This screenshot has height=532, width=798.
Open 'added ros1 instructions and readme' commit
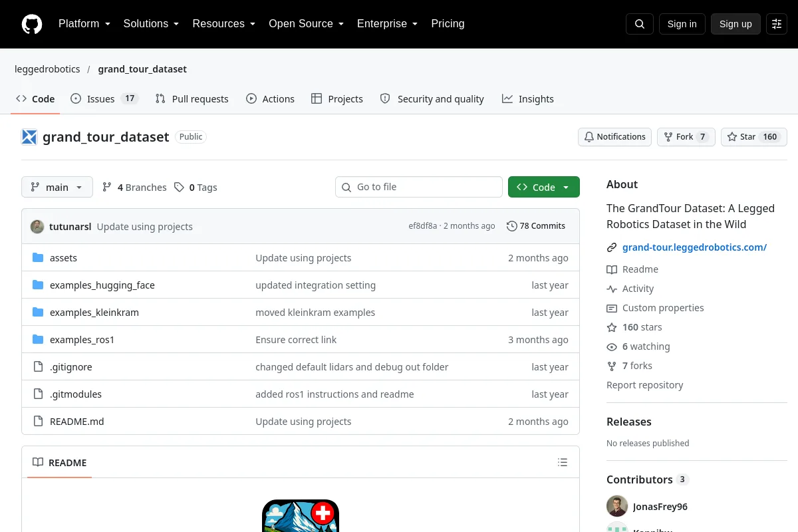(334, 394)
